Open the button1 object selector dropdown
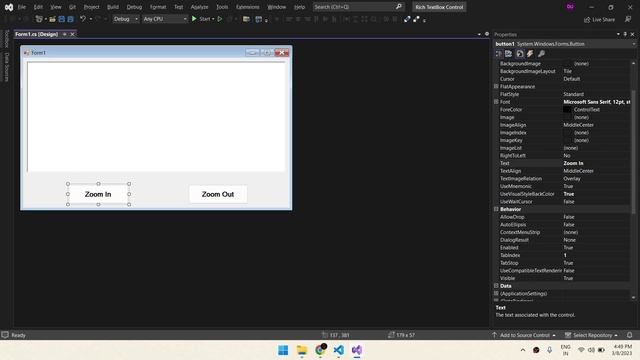 [633, 44]
